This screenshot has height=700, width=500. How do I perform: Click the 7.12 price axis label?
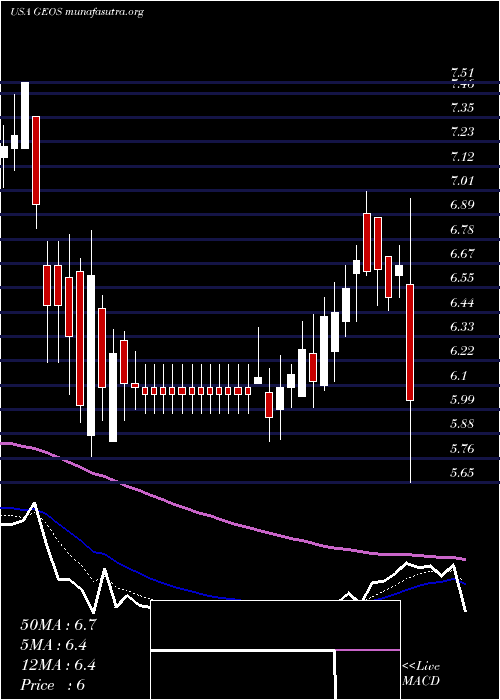[462, 156]
